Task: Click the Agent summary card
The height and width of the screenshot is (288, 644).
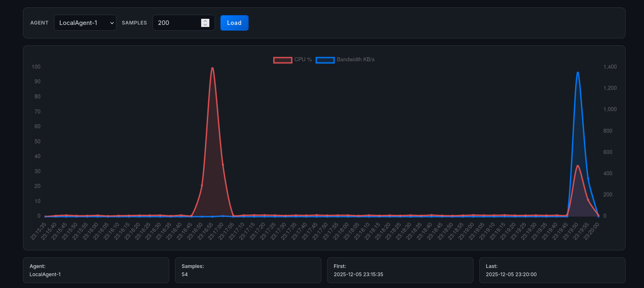Action: tap(96, 270)
